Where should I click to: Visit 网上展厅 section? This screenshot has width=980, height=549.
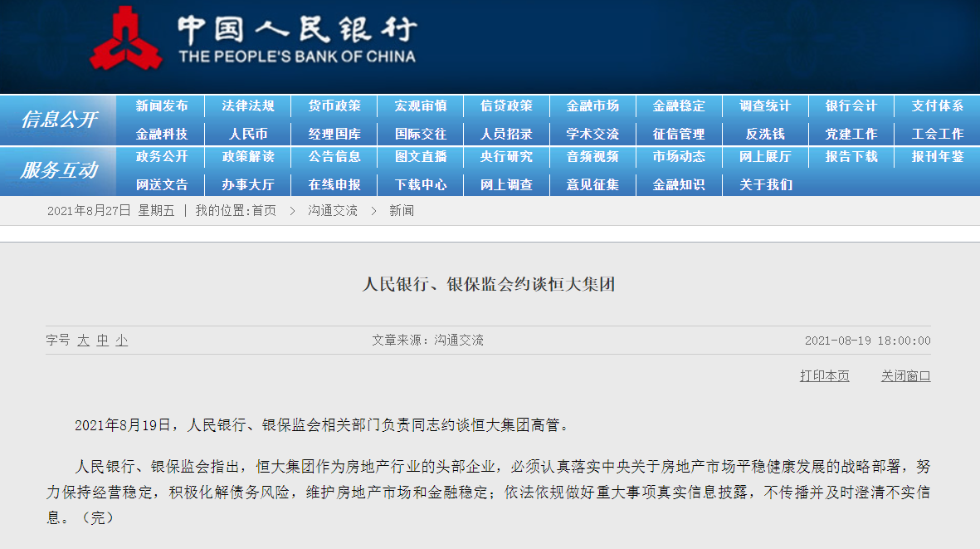click(x=765, y=156)
